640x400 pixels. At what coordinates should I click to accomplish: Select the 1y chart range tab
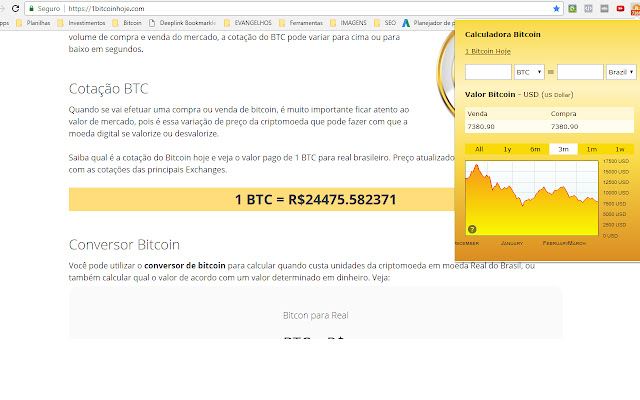(507, 149)
